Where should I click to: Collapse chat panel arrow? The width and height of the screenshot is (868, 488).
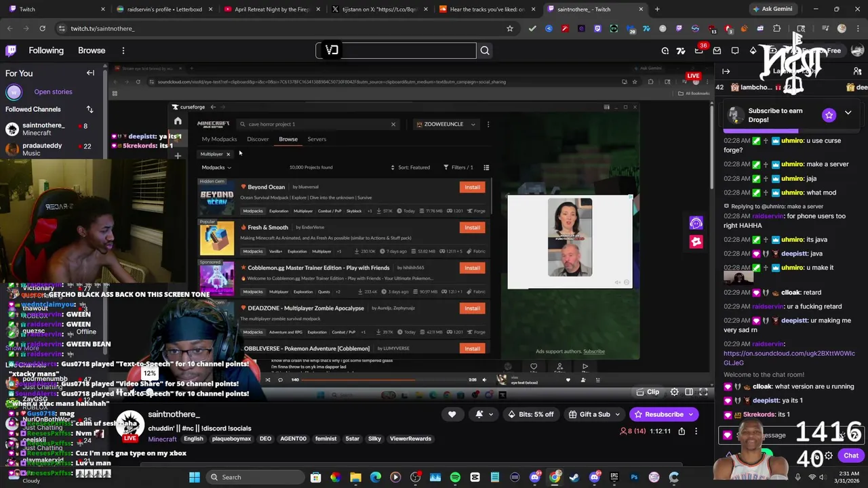coord(726,71)
